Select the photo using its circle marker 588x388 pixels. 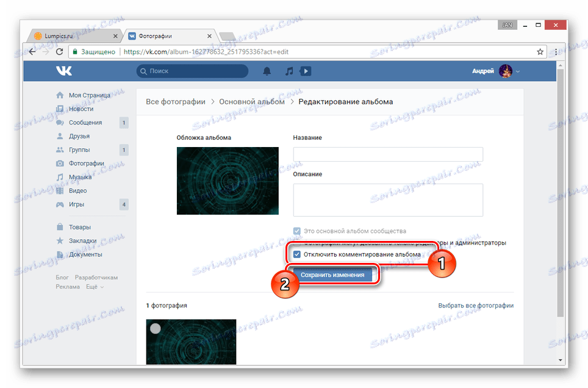tap(156, 329)
